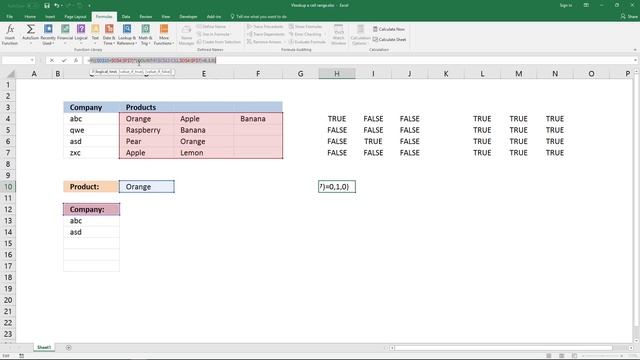
Task: Click the fx button beside formula bar
Action: pyautogui.click(x=76, y=60)
